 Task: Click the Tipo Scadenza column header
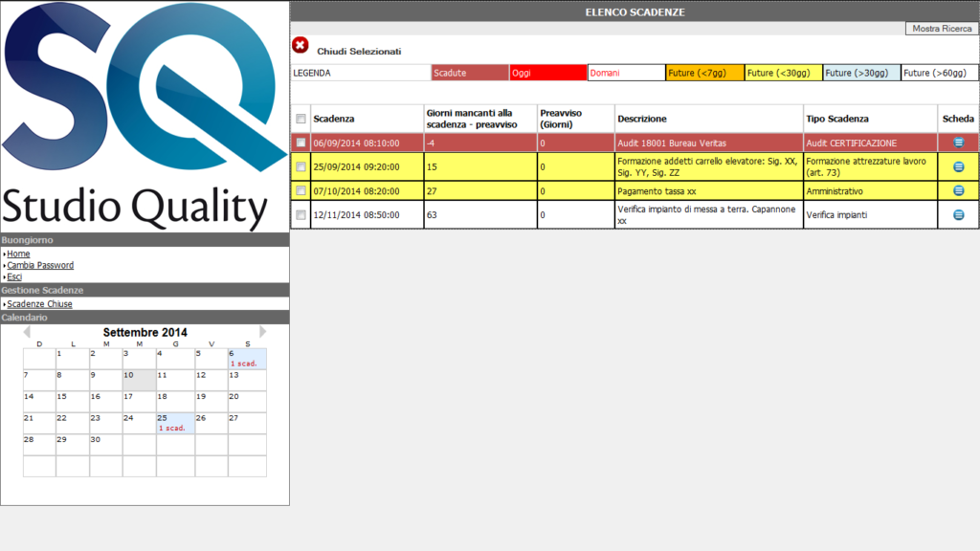pyautogui.click(x=870, y=119)
